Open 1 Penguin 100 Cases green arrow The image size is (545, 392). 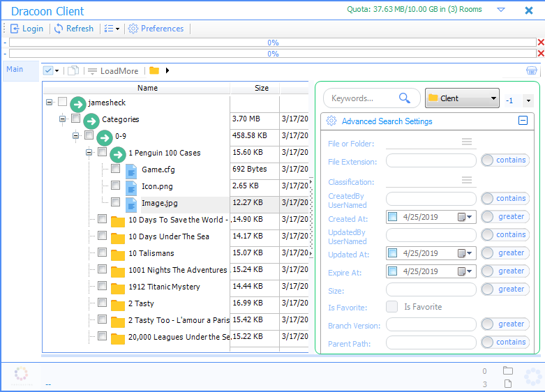click(x=118, y=154)
